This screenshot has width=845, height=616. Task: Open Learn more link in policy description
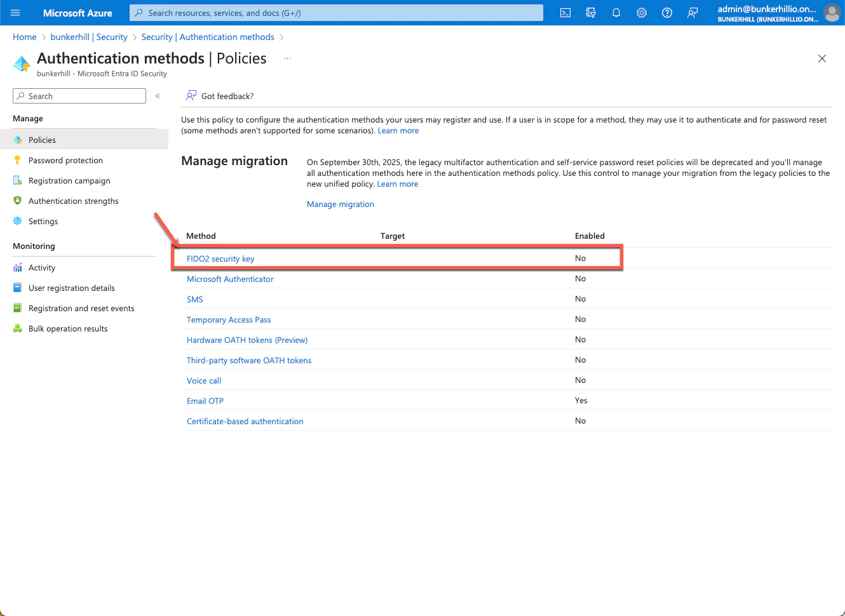398,131
